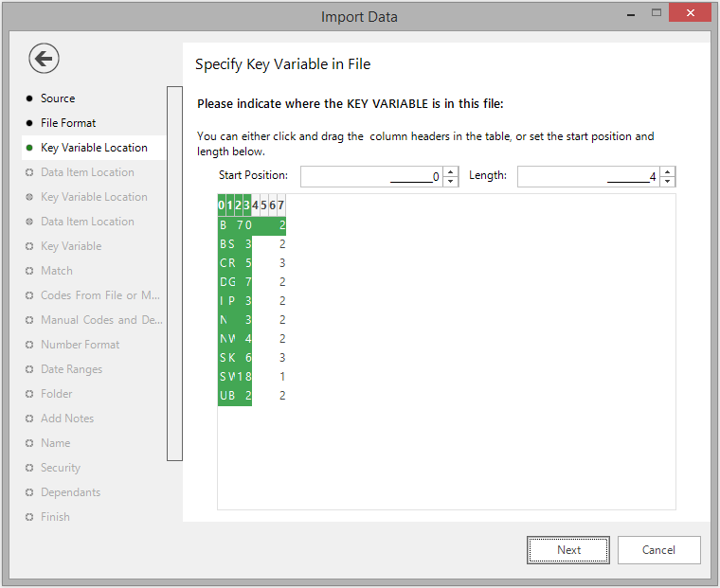Screen dimensions: 720x588
Task: Click column header 0 in the table
Action: 222,205
